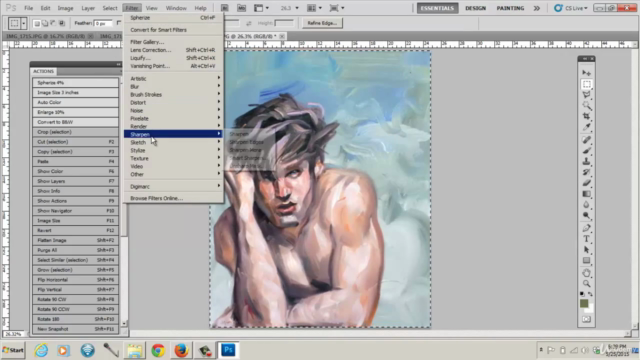Select the Eraser tool
The width and height of the screenshot is (640, 360).
tap(587, 183)
